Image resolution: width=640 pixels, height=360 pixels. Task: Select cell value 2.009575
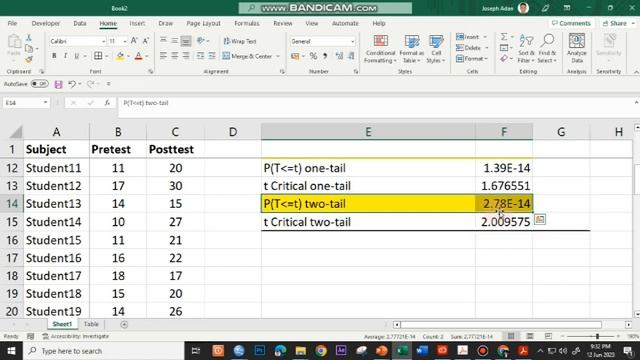pyautogui.click(x=504, y=222)
